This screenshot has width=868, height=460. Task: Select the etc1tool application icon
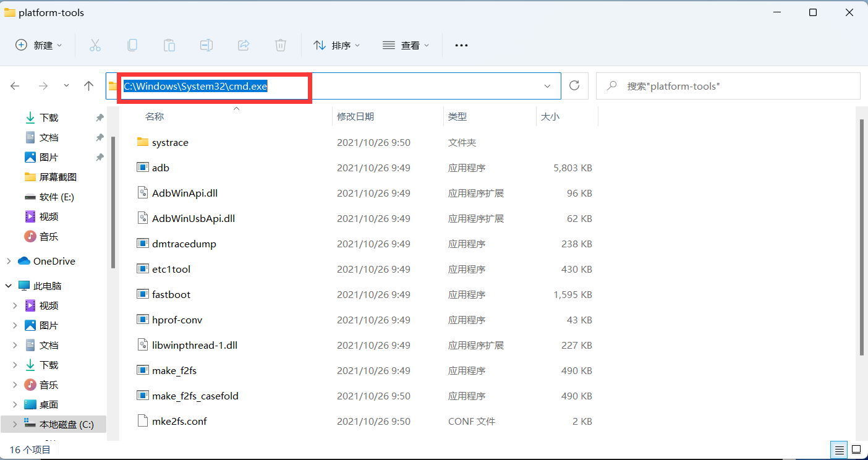(143, 269)
